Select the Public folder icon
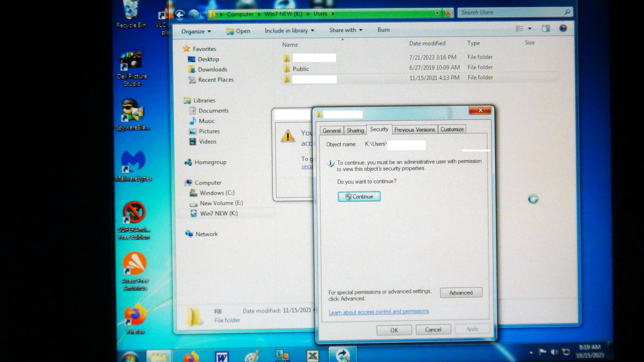Image resolution: width=644 pixels, height=362 pixels. [286, 69]
